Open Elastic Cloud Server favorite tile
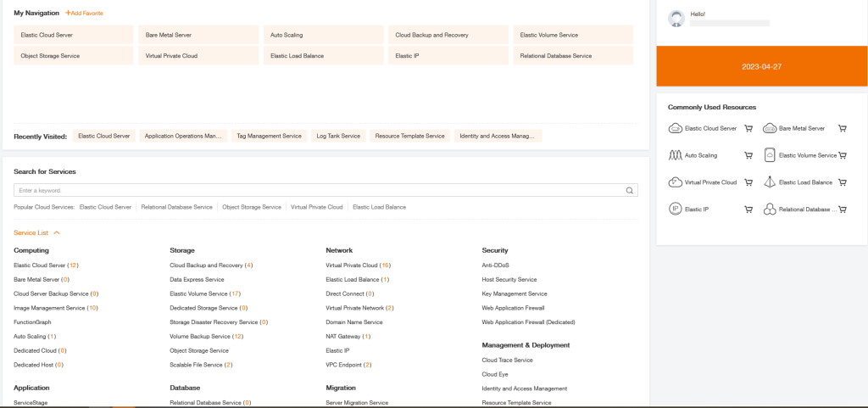868x408 pixels. click(74, 35)
